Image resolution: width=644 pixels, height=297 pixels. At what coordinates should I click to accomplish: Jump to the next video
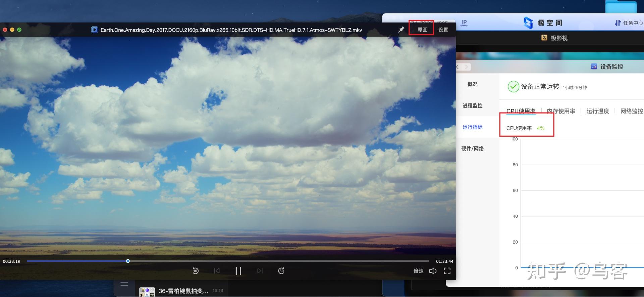260,271
